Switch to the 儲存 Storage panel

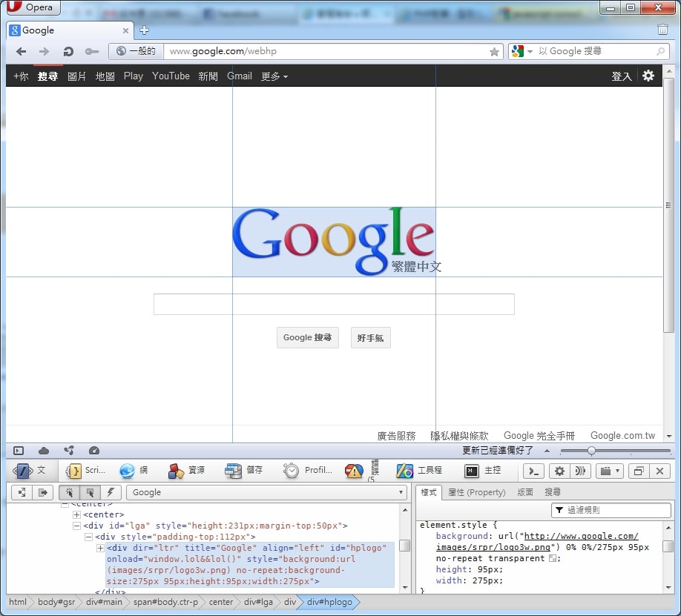coord(243,471)
